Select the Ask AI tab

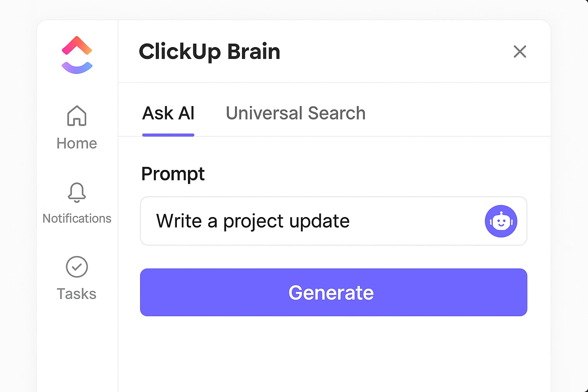pos(168,113)
